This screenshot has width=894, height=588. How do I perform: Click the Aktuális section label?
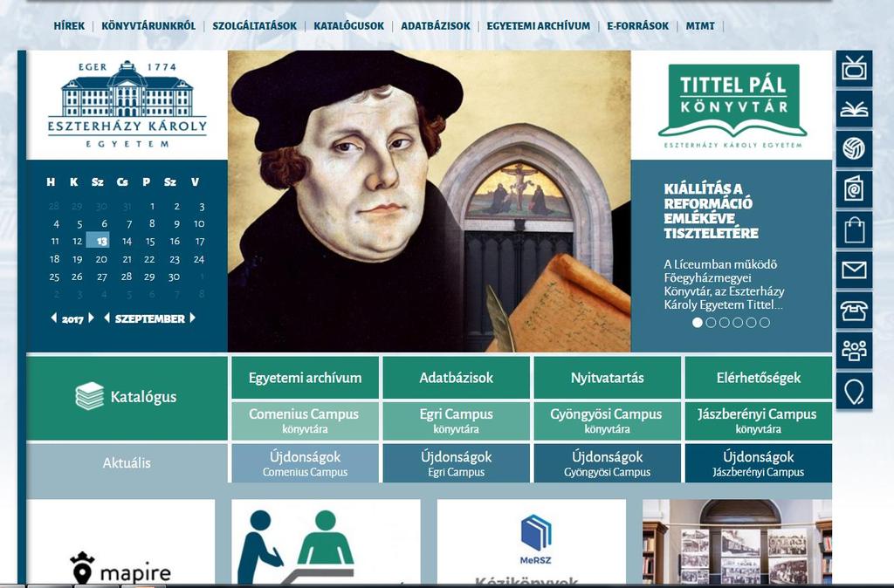coord(127,462)
